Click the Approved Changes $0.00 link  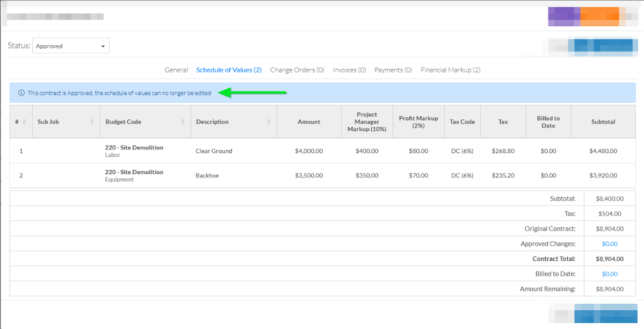pyautogui.click(x=610, y=244)
